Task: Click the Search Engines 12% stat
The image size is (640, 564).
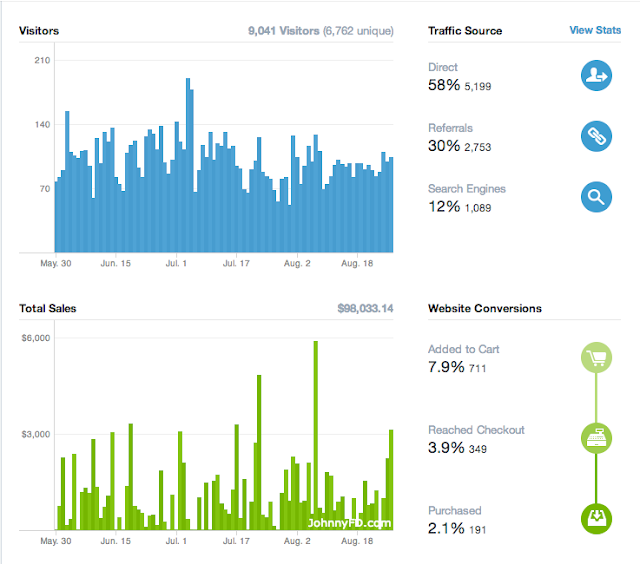Action: coord(459,207)
